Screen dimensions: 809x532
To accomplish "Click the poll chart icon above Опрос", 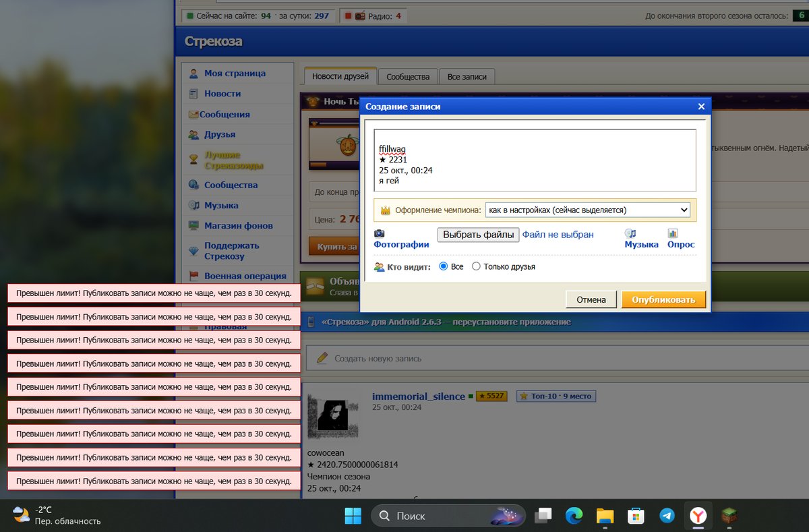I will (673, 233).
